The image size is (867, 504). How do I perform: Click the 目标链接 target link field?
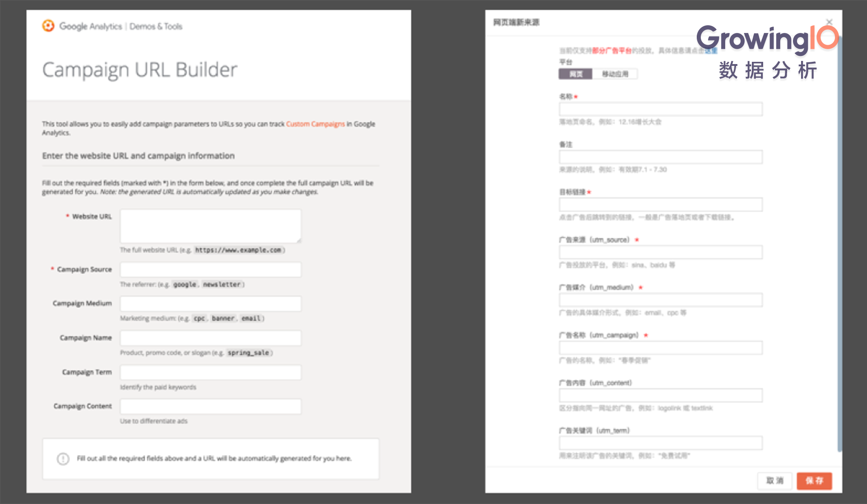[660, 205]
